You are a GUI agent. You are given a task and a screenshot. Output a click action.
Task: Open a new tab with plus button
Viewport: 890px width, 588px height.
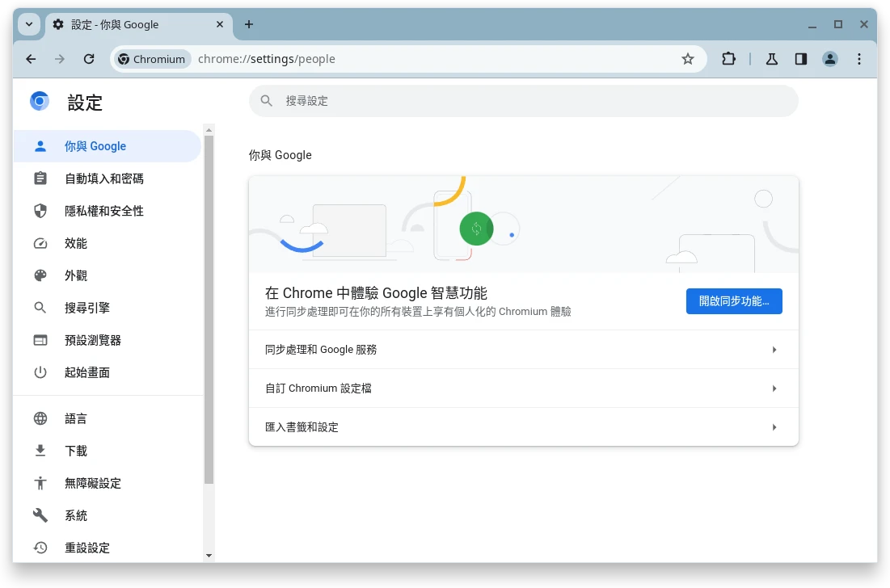[x=249, y=24]
